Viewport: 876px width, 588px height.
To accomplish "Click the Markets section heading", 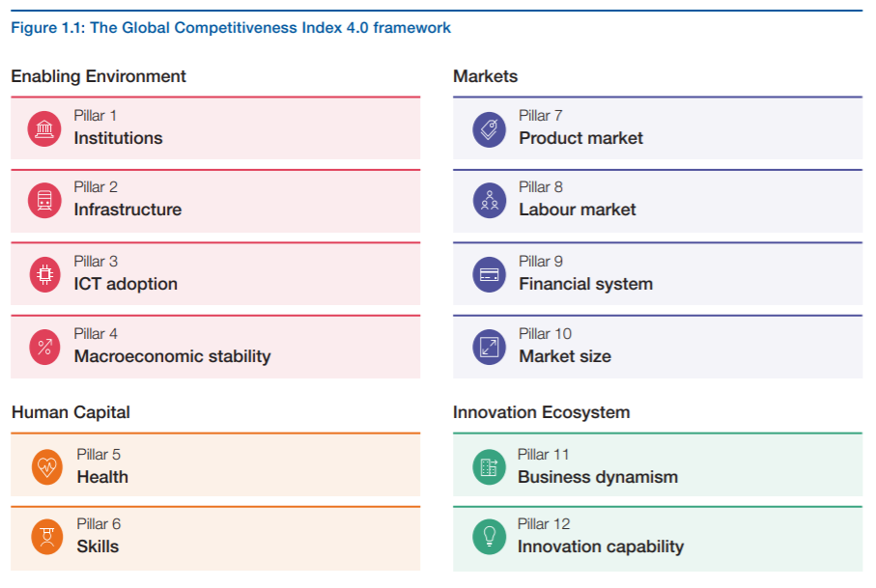I will point(485,76).
